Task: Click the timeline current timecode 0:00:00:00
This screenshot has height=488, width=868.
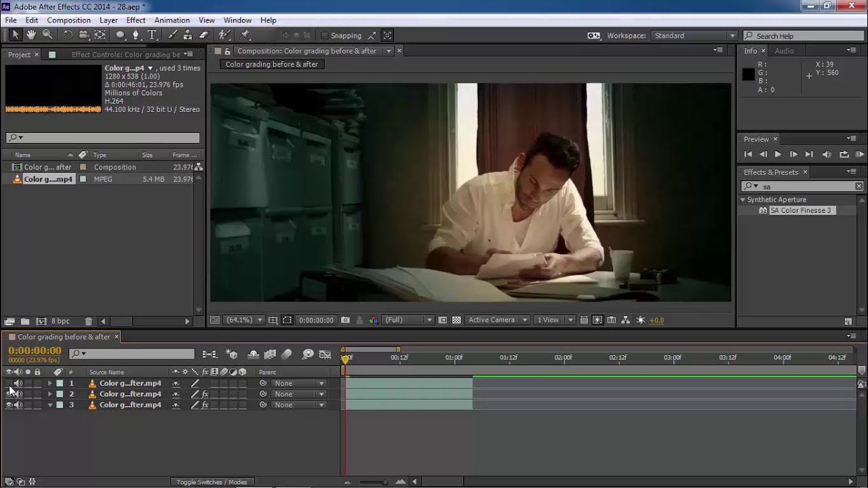Action: point(35,351)
